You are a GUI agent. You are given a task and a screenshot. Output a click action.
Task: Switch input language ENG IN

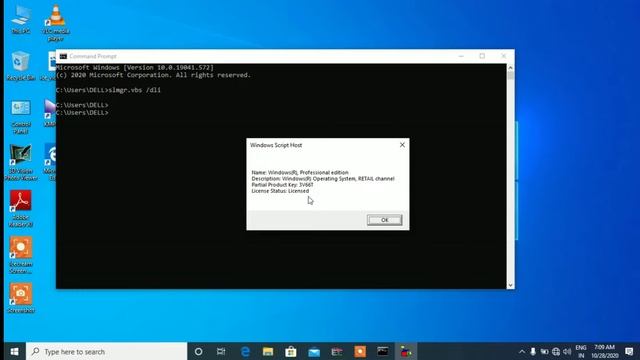tap(581, 351)
